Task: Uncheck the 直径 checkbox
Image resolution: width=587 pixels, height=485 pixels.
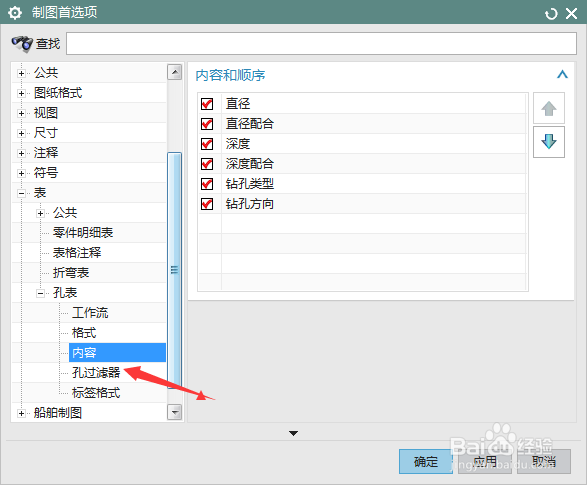Action: [207, 104]
